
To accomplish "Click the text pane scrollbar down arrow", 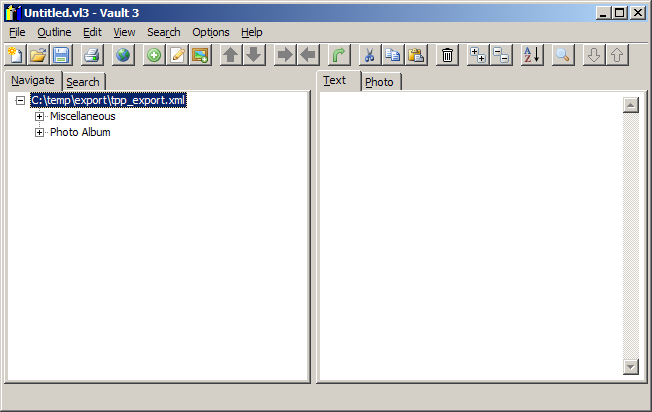I will [630, 367].
